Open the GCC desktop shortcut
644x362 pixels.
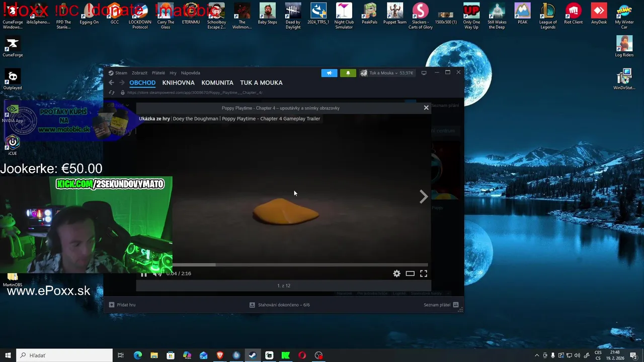tap(115, 15)
